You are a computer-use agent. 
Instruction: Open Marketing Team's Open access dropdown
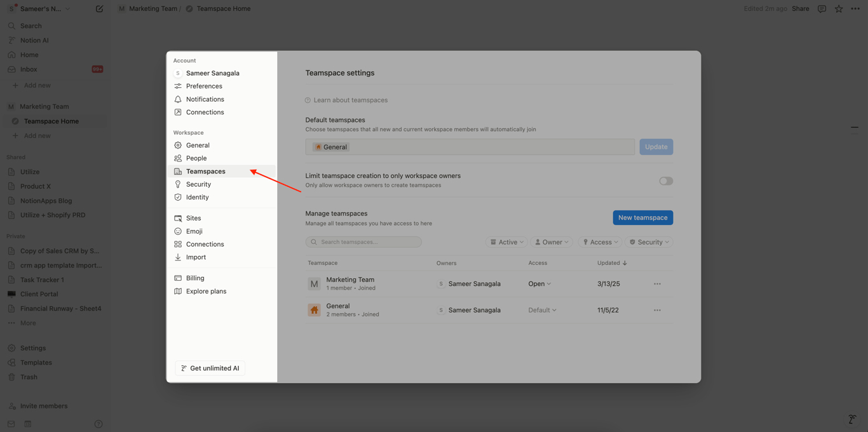pyautogui.click(x=539, y=284)
